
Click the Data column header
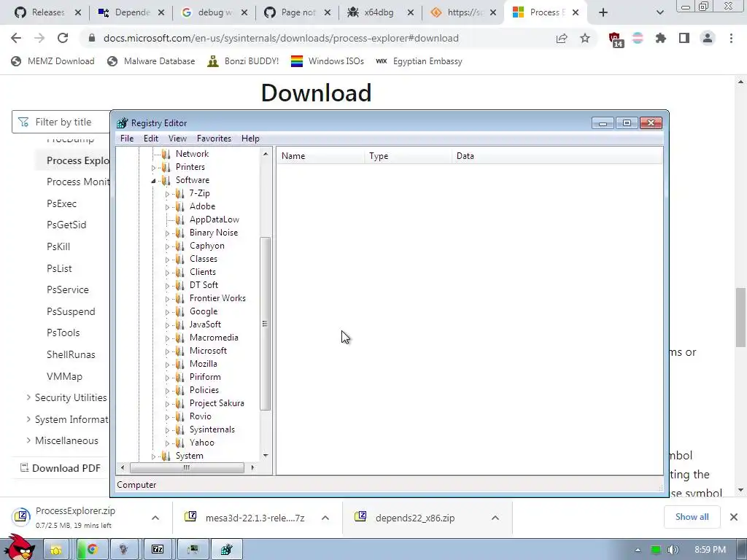(557, 156)
